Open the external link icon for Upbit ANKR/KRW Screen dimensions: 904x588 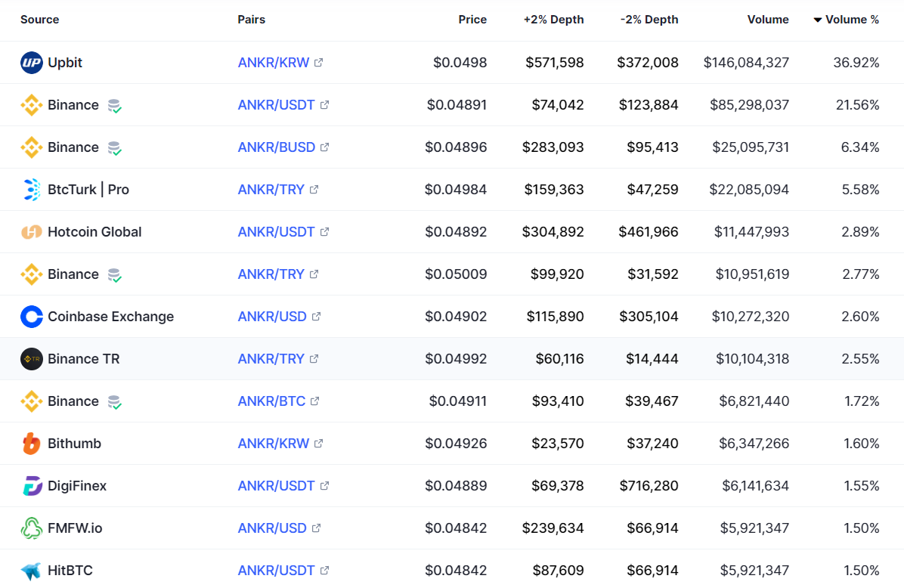[x=318, y=62]
